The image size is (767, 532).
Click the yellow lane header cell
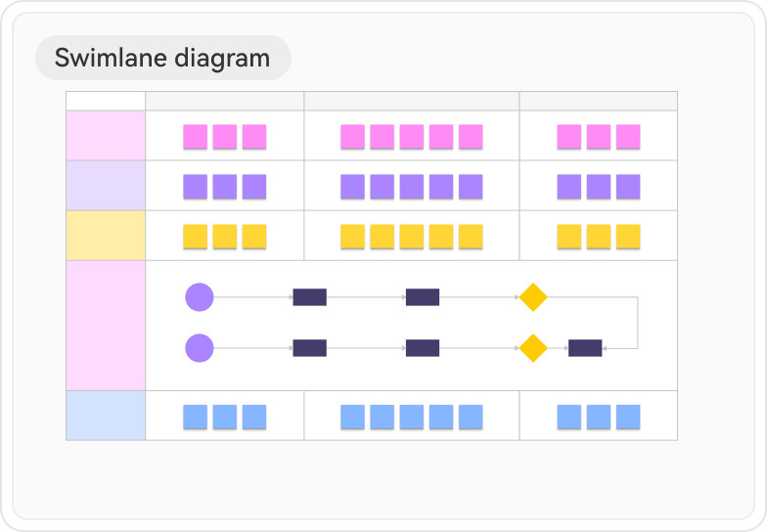106,236
